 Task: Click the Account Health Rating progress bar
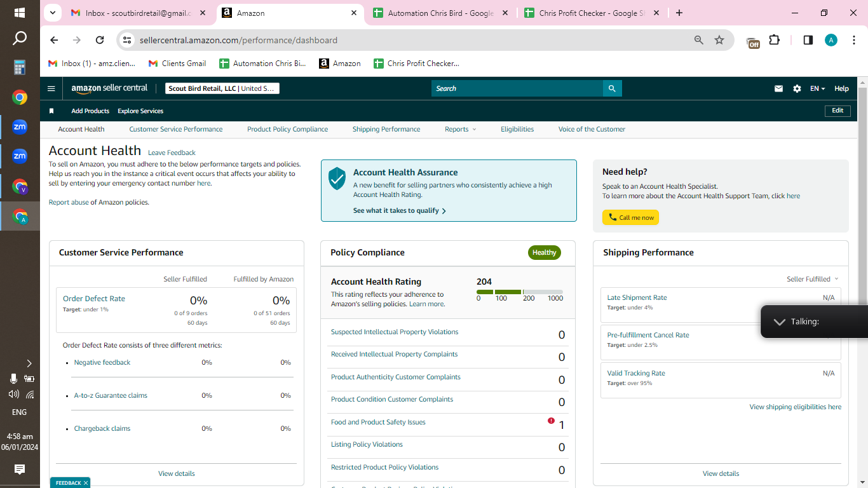click(x=520, y=292)
